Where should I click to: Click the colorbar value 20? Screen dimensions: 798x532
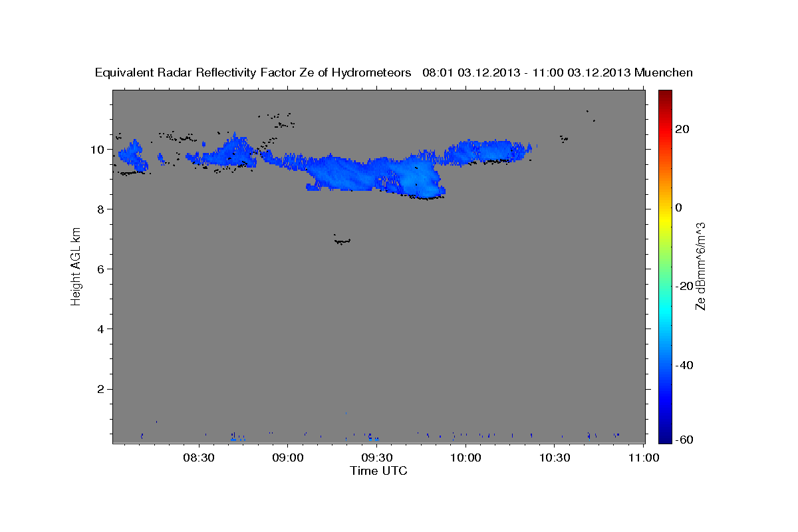[x=682, y=129]
